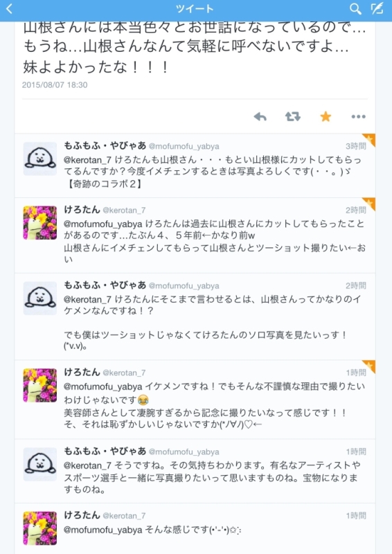Open the search magnifier icon
The height and width of the screenshot is (554, 392).
[355, 9]
